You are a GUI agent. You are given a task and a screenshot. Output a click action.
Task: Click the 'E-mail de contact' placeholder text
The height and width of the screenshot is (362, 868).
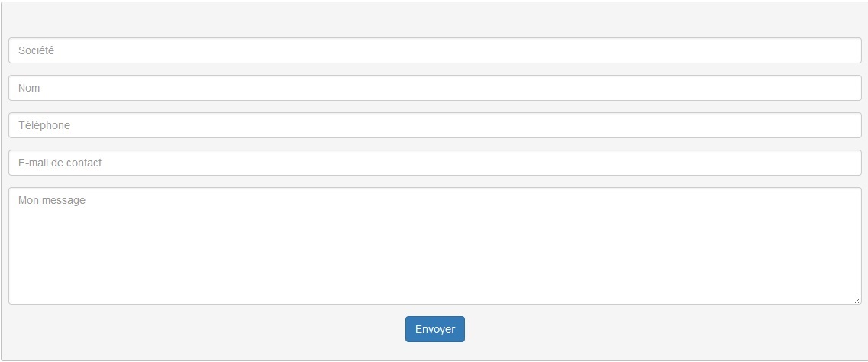[60, 163]
